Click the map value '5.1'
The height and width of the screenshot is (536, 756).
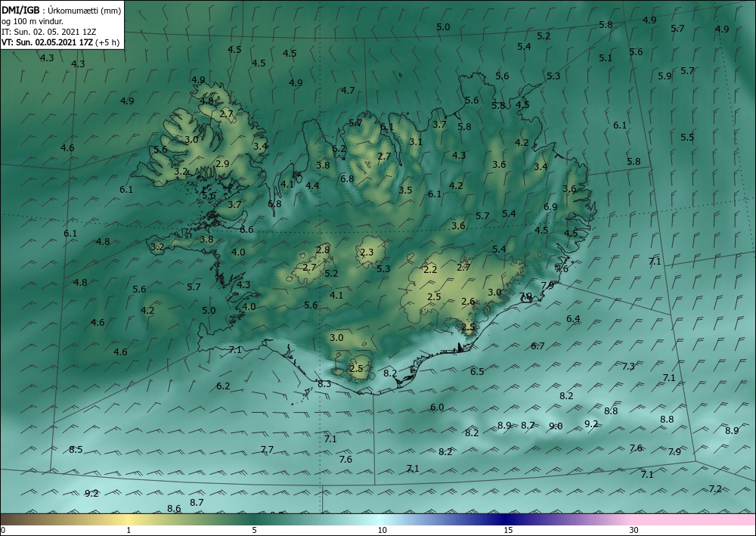pyautogui.click(x=606, y=58)
